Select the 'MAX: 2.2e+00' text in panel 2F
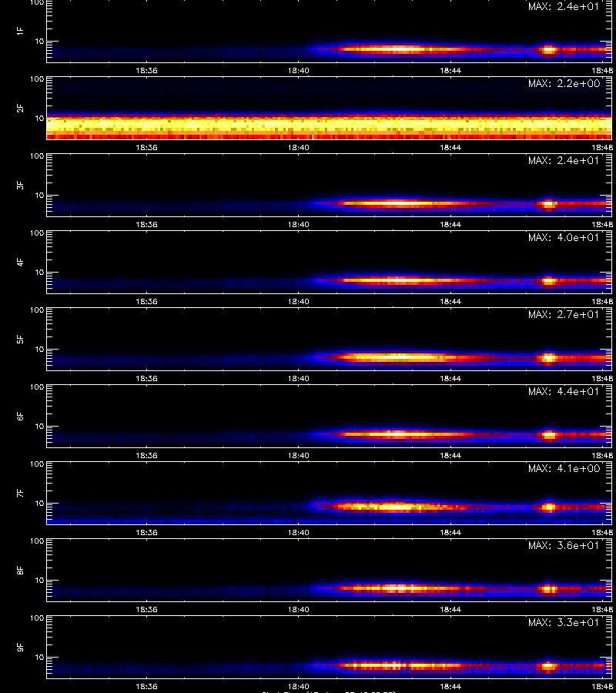Image resolution: width=616 pixels, height=693 pixels. click(x=564, y=83)
